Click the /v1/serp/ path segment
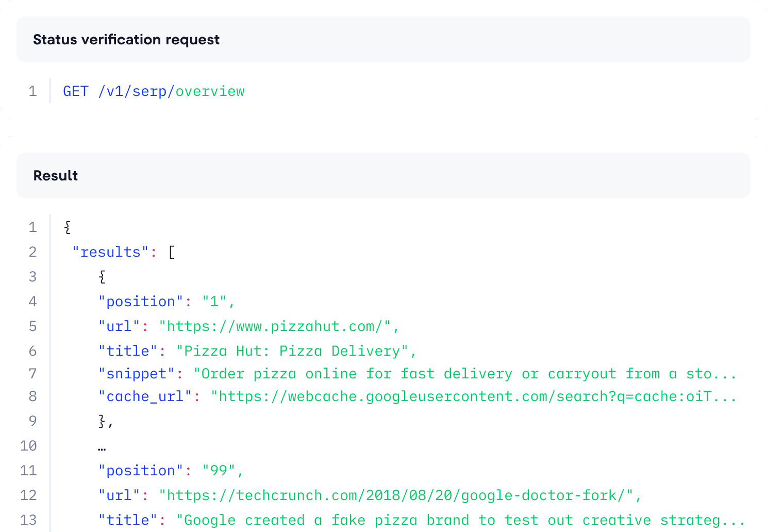The image size is (767, 532). tap(137, 91)
